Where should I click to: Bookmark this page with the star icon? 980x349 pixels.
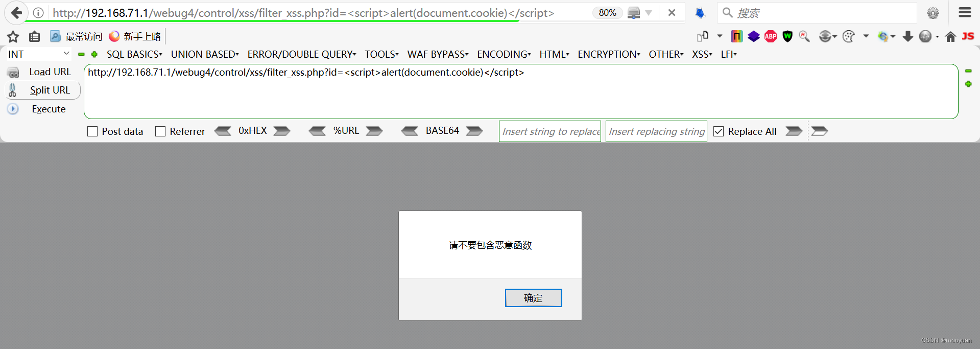tap(13, 36)
